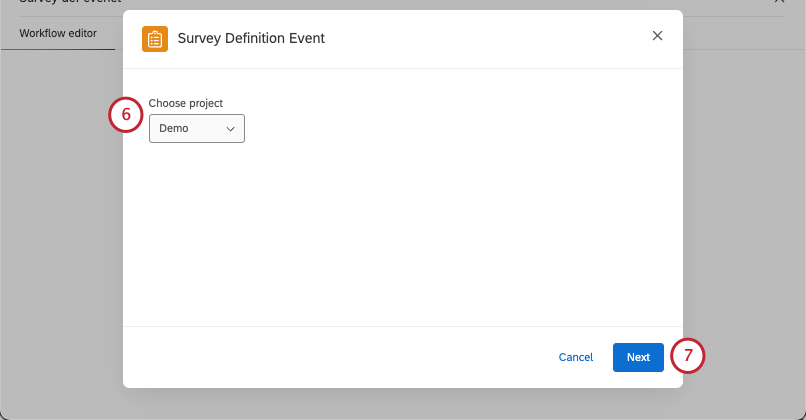
Task: Click the dialog header right of the title text
Action: click(480, 39)
